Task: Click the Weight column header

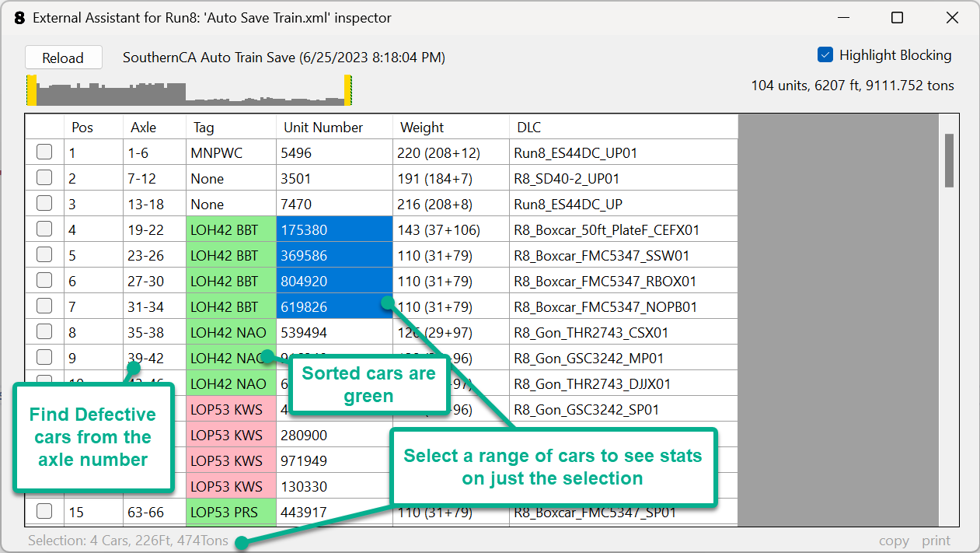Action: click(x=421, y=128)
